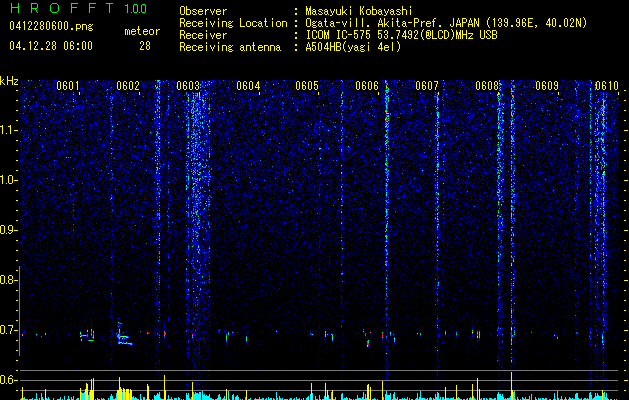The width and height of the screenshot is (629, 400).
Task: Click the Receiver label
Action: click(x=203, y=35)
